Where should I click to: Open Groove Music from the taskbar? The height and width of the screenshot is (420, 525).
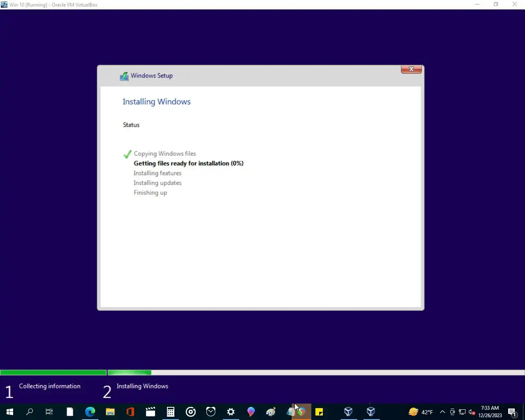click(x=191, y=412)
